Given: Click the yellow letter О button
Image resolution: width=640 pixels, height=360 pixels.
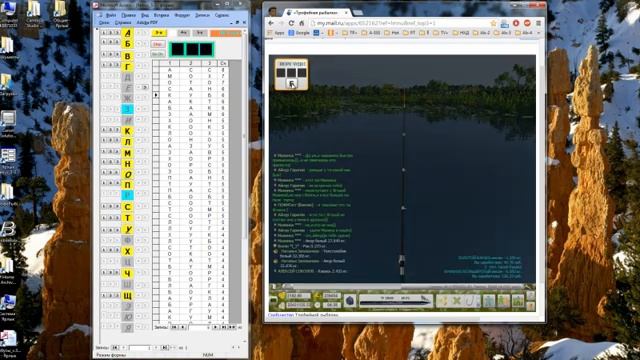Looking at the screenshot, I should click(x=128, y=174).
